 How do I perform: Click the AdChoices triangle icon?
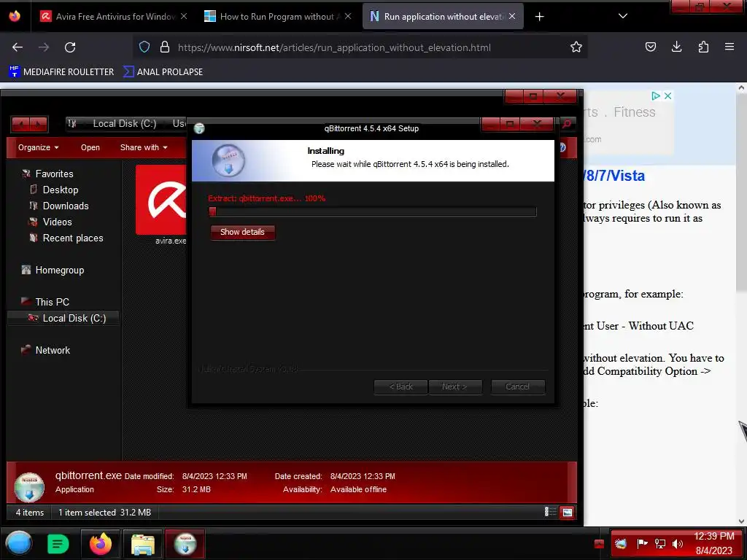[656, 96]
